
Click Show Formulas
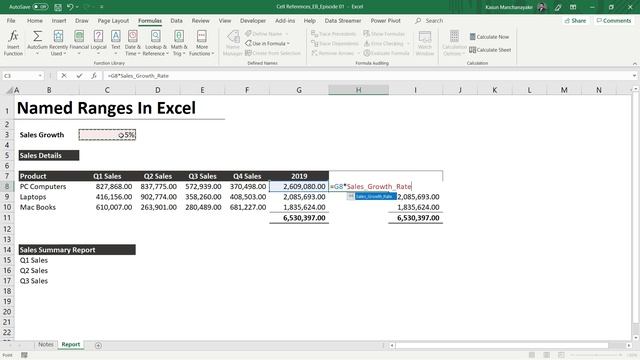tap(384, 34)
